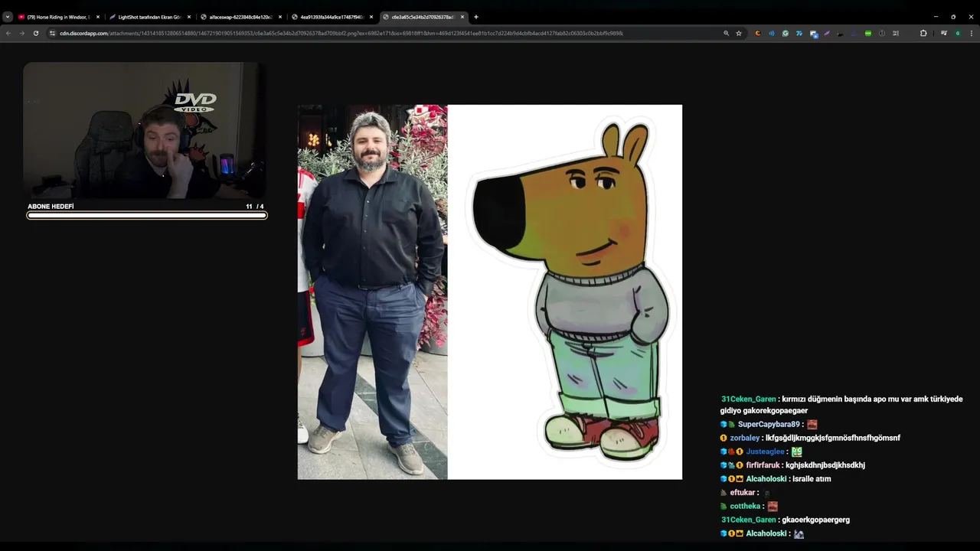Bookmark this page with the star
This screenshot has width=980, height=551.
(x=739, y=33)
